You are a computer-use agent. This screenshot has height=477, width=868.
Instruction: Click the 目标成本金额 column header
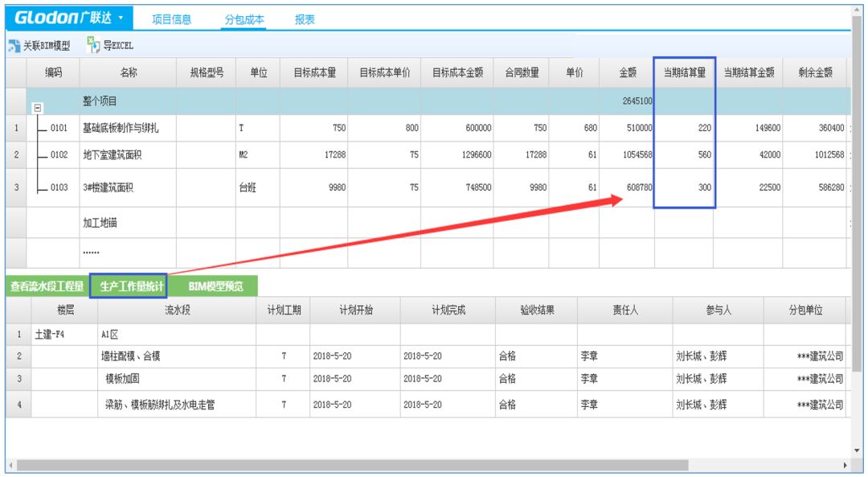(x=457, y=72)
